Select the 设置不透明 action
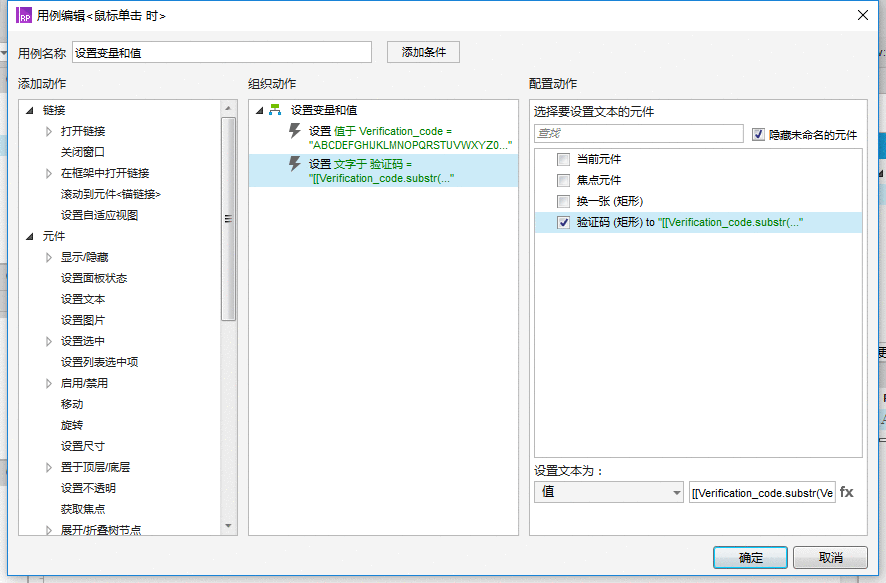This screenshot has height=583, width=886. tap(88, 488)
